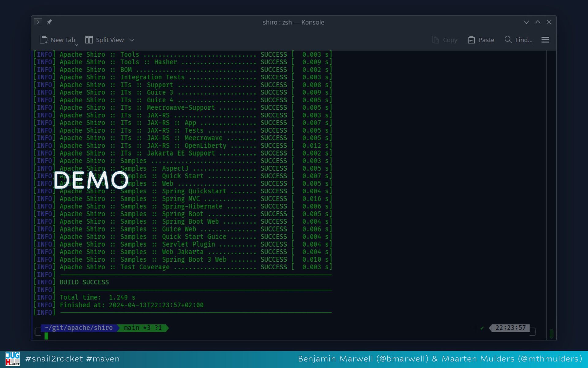Image resolution: width=588 pixels, height=368 pixels.
Task: Click the Paste clipboard icon
Action: (471, 40)
